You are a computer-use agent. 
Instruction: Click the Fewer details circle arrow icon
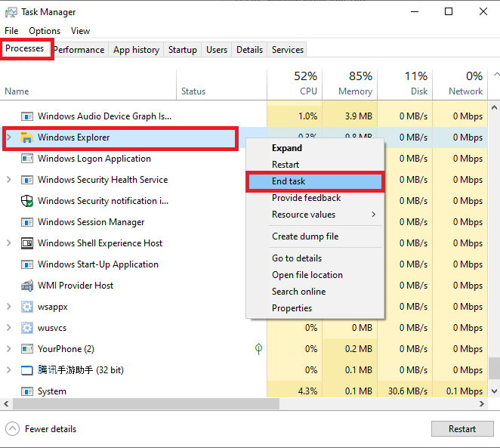(x=12, y=429)
